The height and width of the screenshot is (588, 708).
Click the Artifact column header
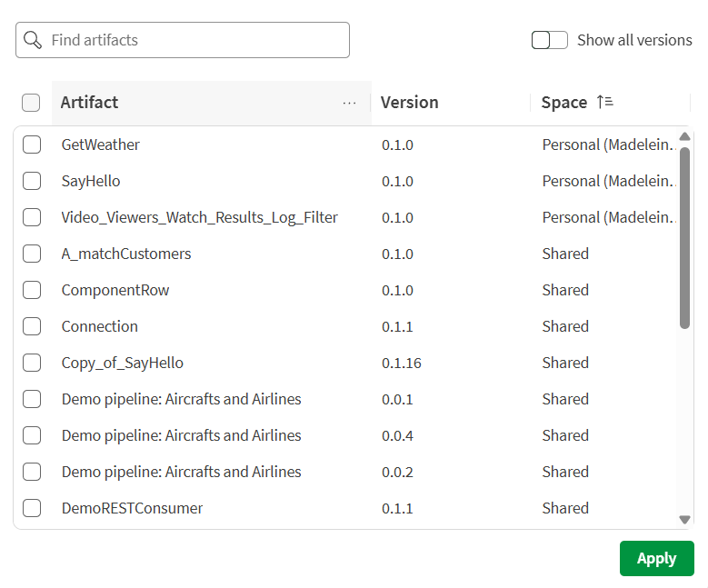pyautogui.click(x=89, y=103)
